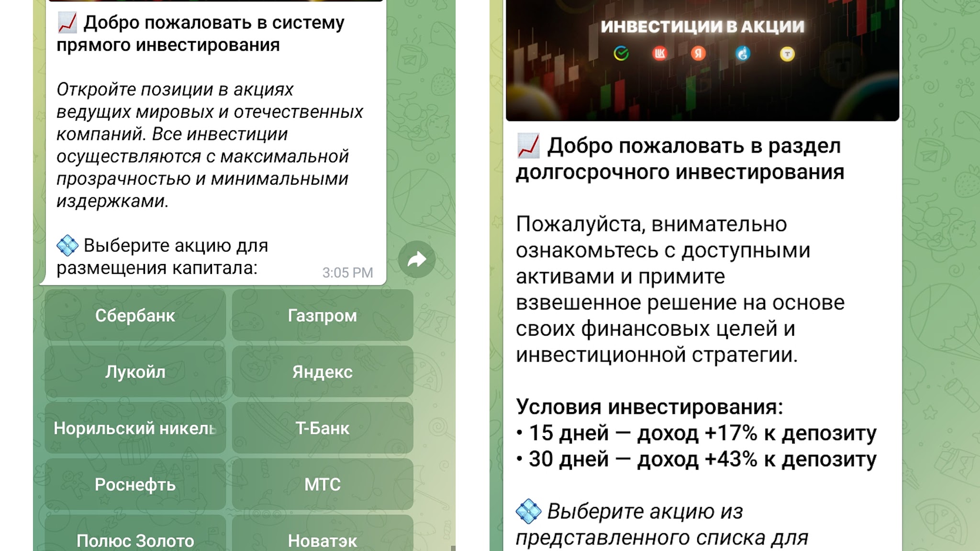Click the blue diamond emoji before 'Выберите акцию из'
Image resolution: width=980 pixels, height=551 pixels.
pyautogui.click(x=529, y=511)
